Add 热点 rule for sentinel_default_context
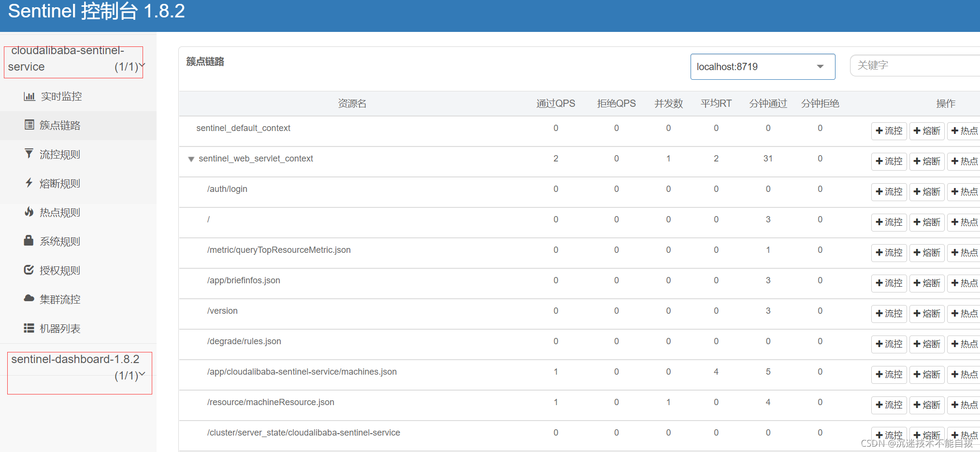Viewport: 980px width, 452px height. coord(964,131)
